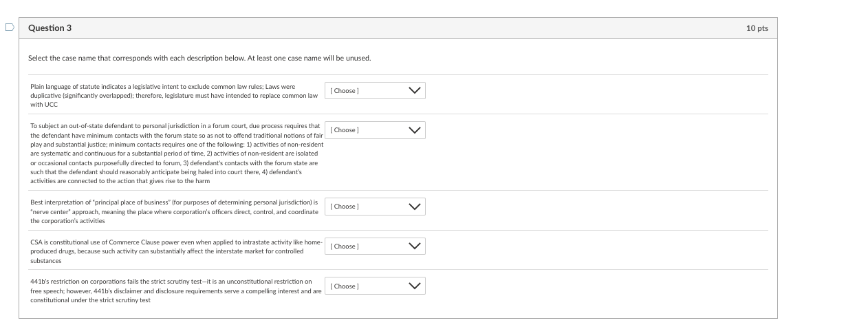Click the 441b restriction on corporations description
This screenshot has height=336, width=868.
click(x=174, y=291)
